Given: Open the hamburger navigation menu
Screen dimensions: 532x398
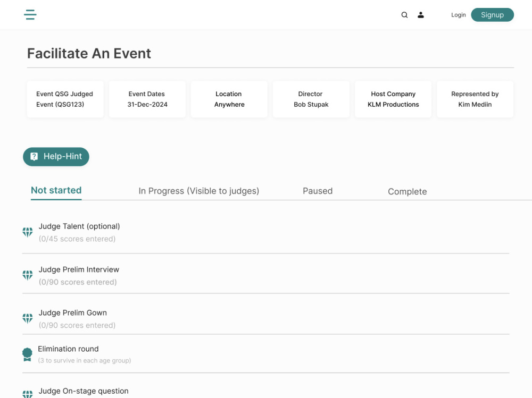Looking at the screenshot, I should (x=30, y=14).
